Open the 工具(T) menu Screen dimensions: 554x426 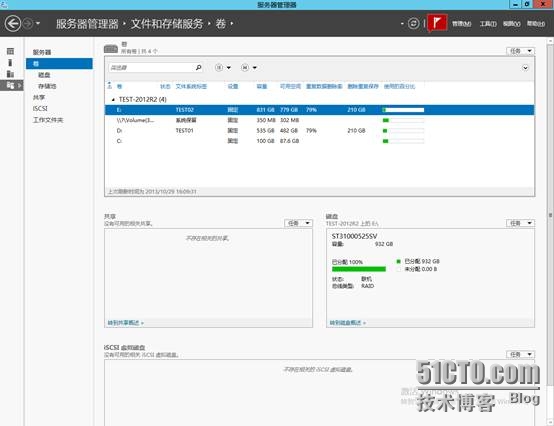tap(488, 24)
